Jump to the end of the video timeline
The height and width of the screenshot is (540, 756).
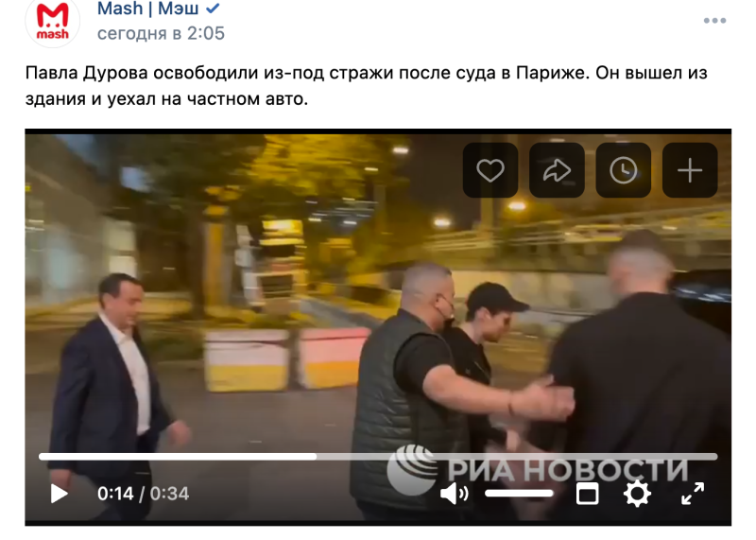[715, 457]
